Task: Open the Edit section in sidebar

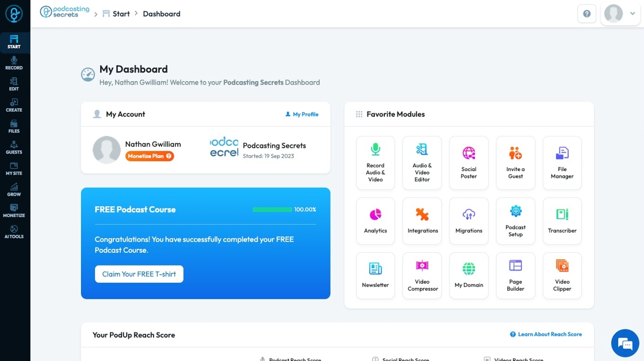Action: (14, 84)
